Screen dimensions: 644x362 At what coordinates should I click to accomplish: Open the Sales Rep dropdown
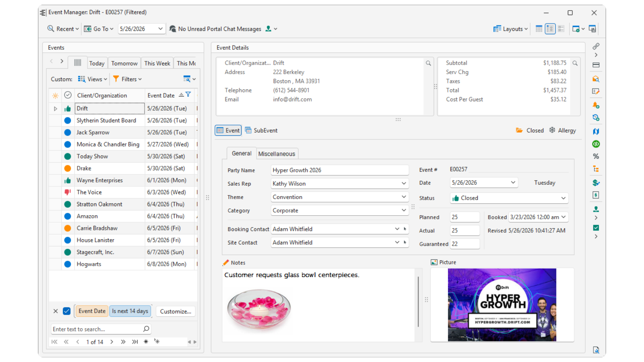pos(404,183)
